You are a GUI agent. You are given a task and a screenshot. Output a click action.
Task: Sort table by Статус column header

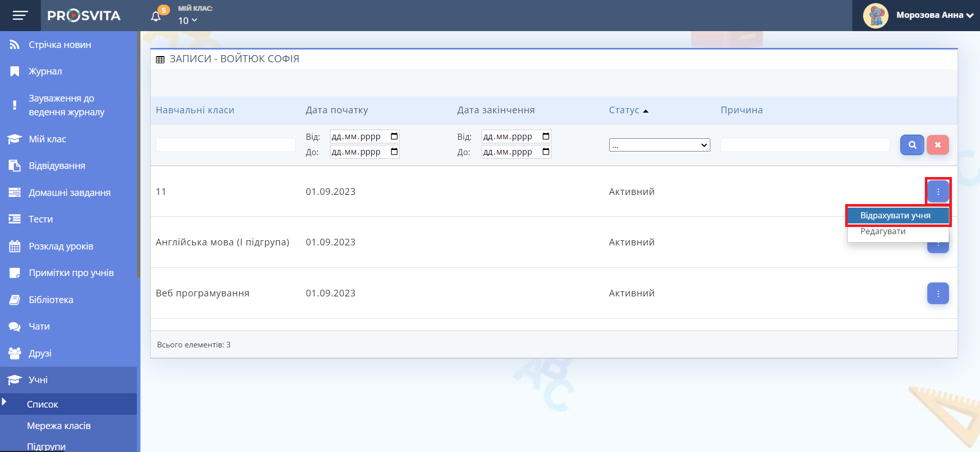pyautogui.click(x=624, y=110)
